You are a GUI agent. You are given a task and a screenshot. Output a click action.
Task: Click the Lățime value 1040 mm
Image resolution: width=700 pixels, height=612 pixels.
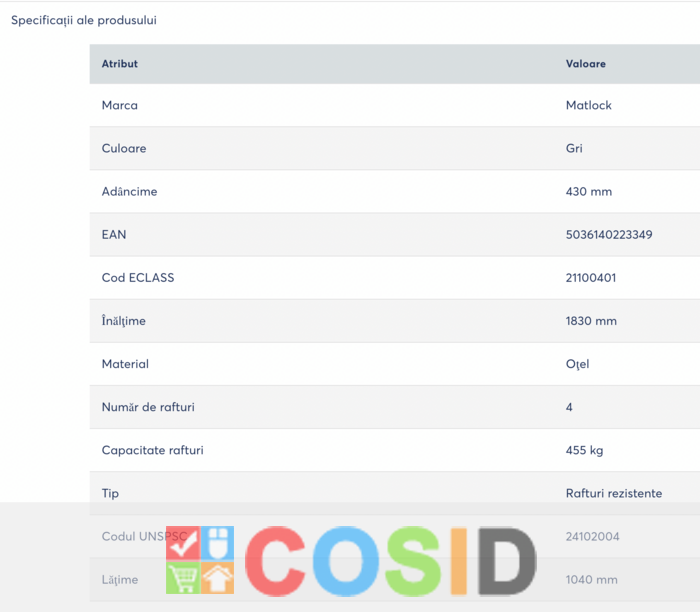click(592, 580)
